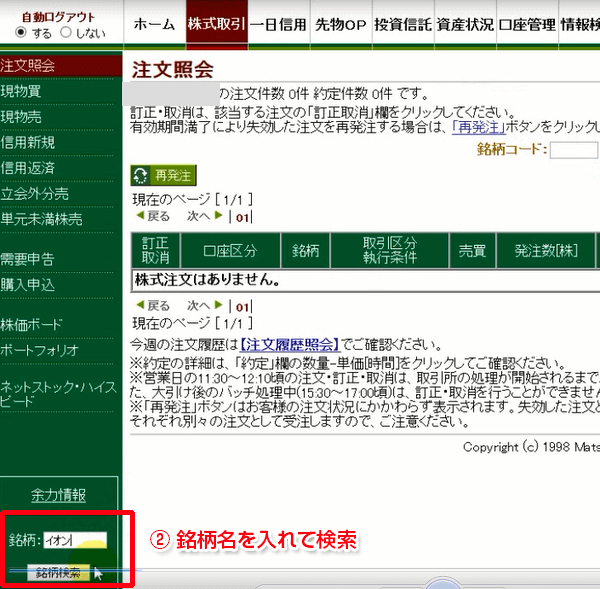This screenshot has width=600, height=589.
Task: Click the upper 次へ next arrow
Action: (205, 216)
